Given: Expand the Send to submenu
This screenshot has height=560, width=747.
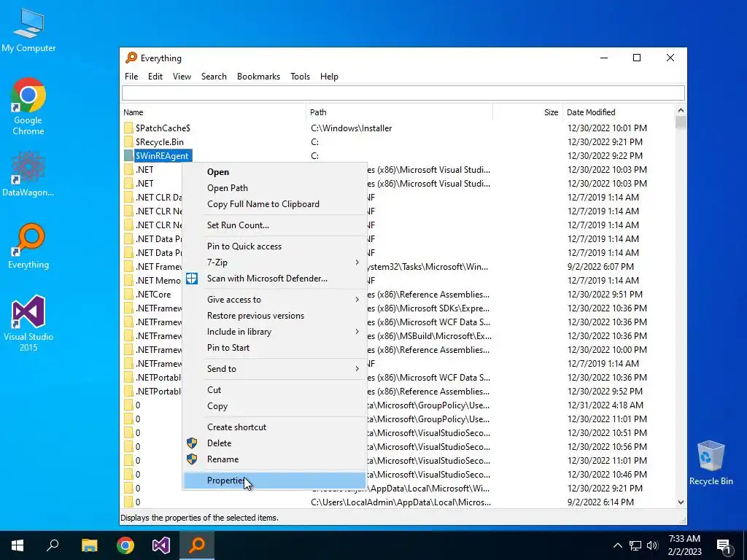Looking at the screenshot, I should [x=274, y=369].
